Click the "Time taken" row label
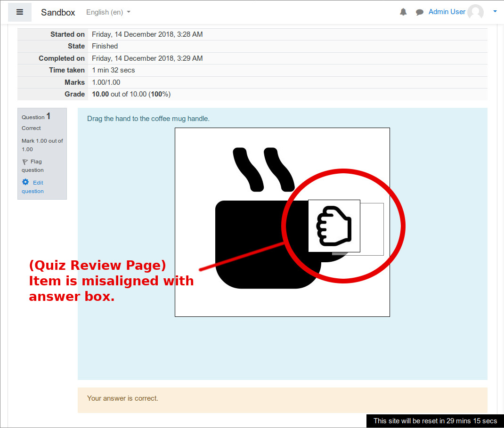 (x=67, y=70)
